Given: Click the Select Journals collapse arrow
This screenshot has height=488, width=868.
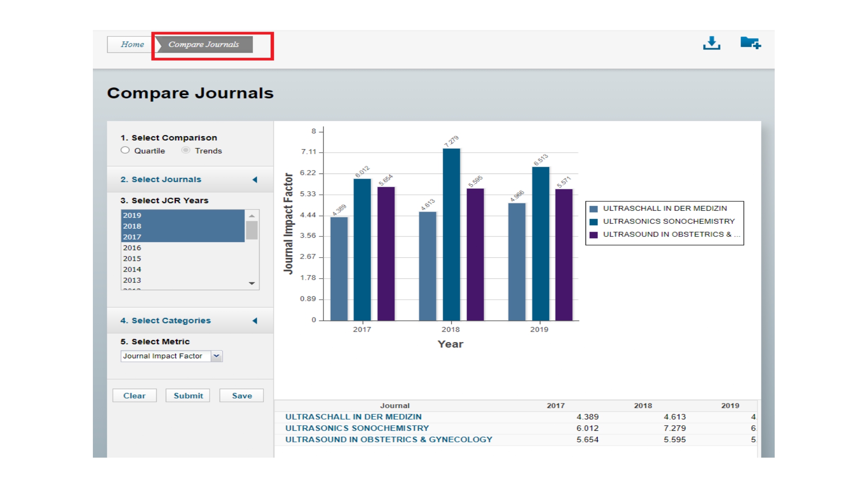Looking at the screenshot, I should click(x=255, y=180).
